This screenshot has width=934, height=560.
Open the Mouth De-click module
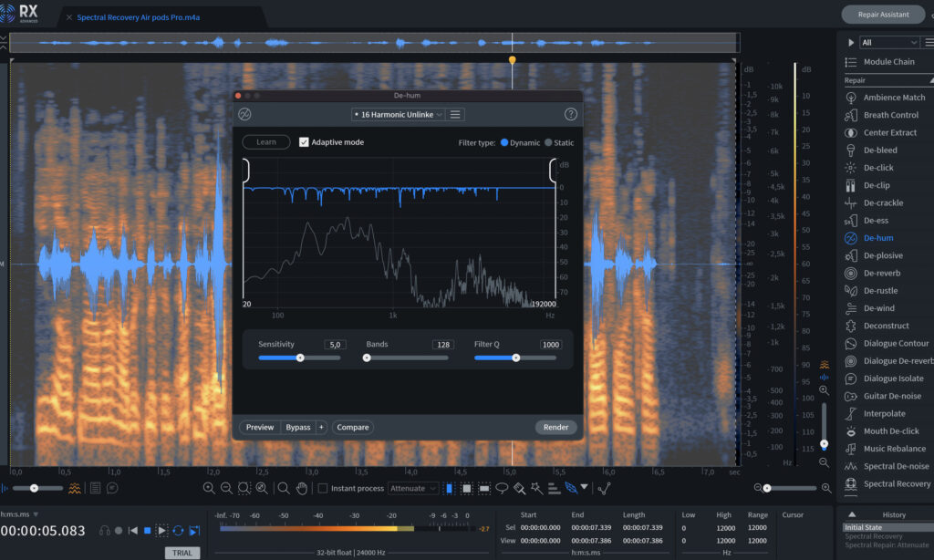click(882, 431)
